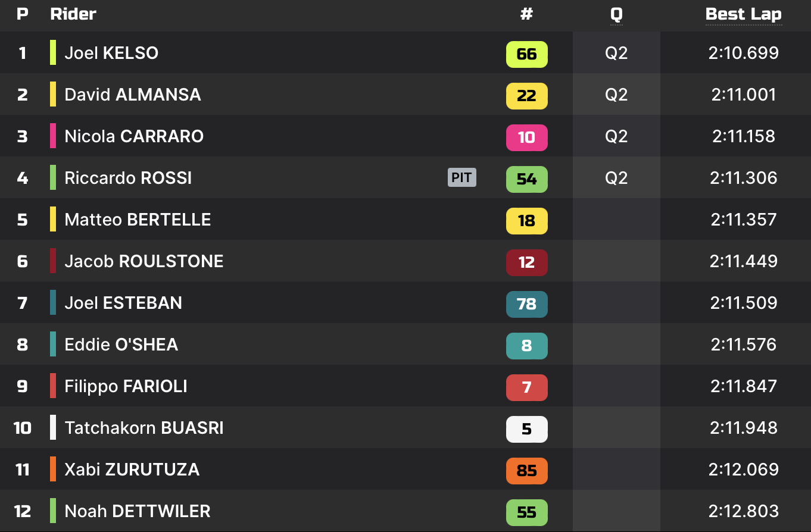
Task: Select Filippo FARIOLI's name
Action: pyautogui.click(x=126, y=386)
